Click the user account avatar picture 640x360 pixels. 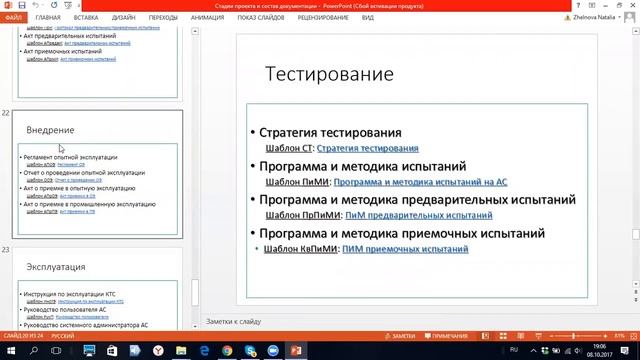pos(629,17)
